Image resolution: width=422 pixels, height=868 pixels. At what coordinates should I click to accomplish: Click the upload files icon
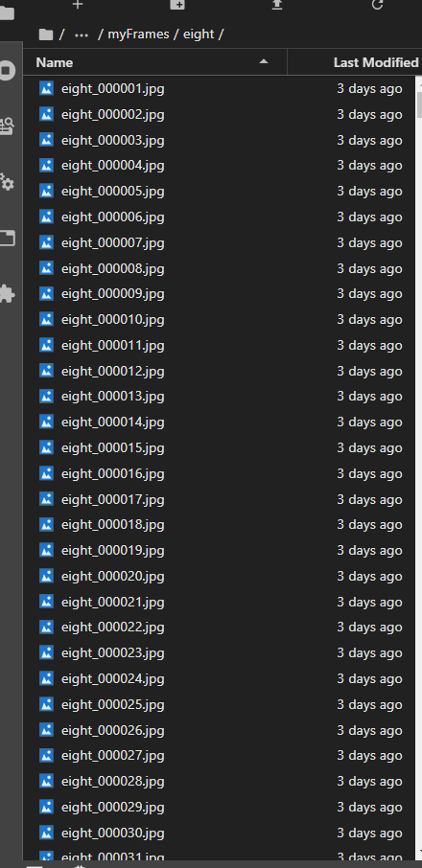click(x=277, y=5)
